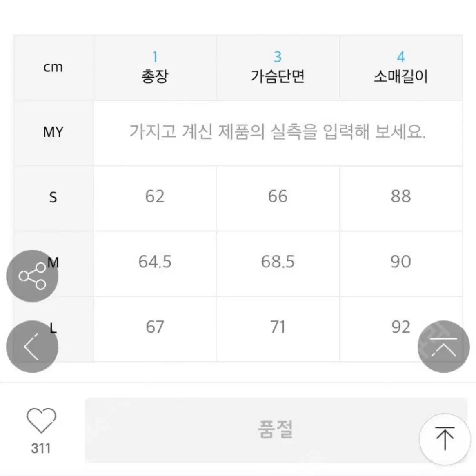
Task: Click the cm unit header cell
Action: (53, 67)
